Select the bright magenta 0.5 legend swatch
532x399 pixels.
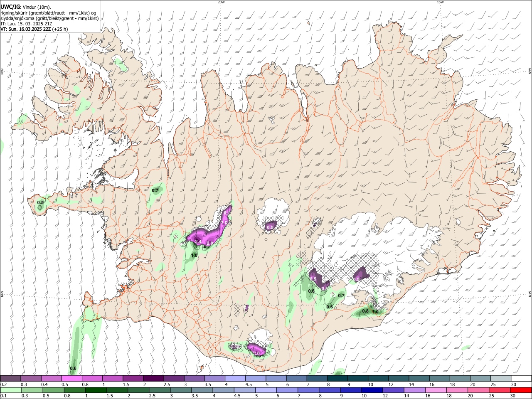(72, 379)
